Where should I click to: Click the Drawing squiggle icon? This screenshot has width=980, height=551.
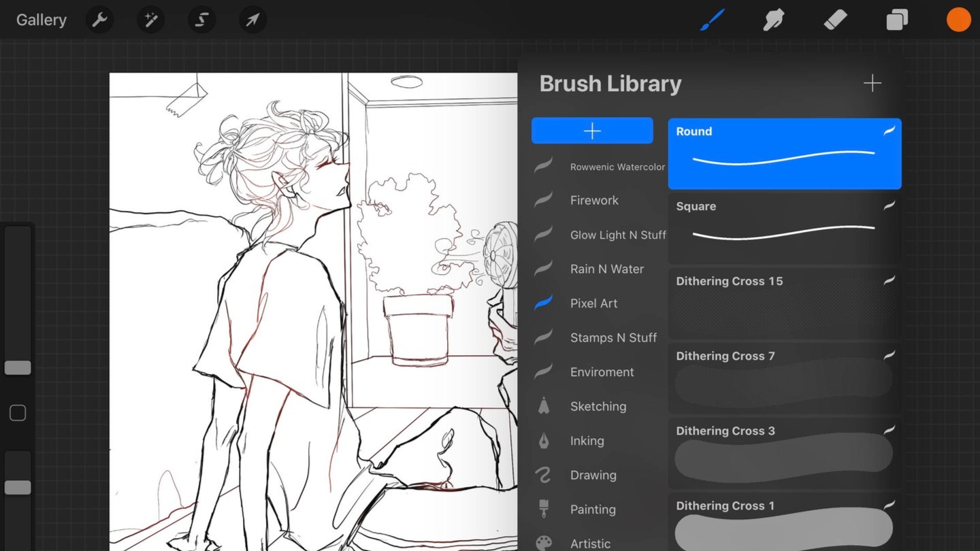pos(543,475)
